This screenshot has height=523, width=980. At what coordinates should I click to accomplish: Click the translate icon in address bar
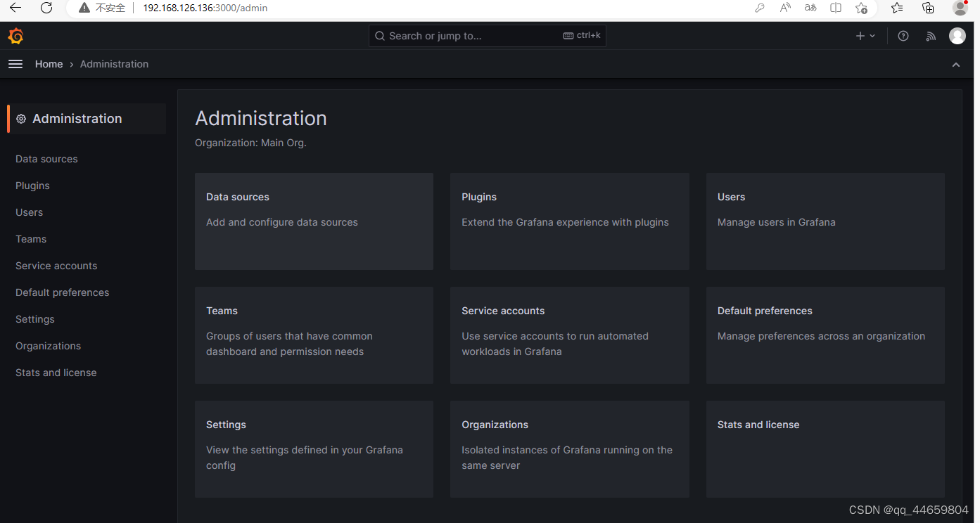point(810,8)
